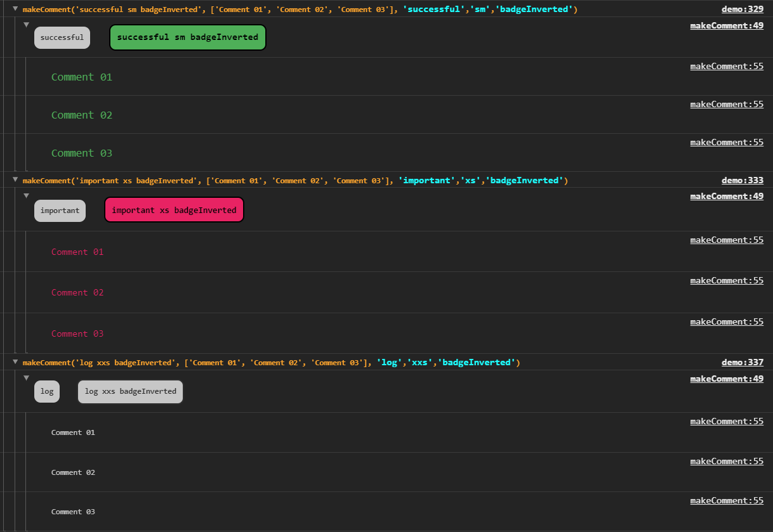Click the green 'successful sm badgeInverted' badge
Screen dimensions: 773x532
pyautogui.click(x=188, y=37)
